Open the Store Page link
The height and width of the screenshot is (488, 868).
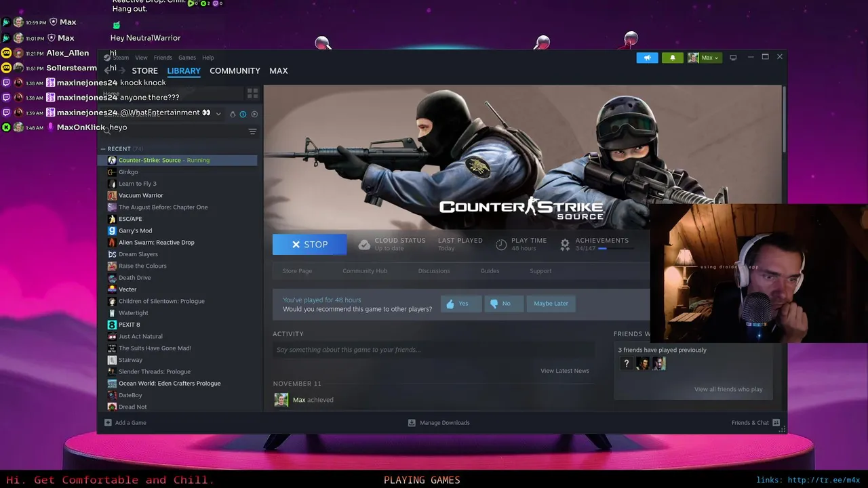297,271
